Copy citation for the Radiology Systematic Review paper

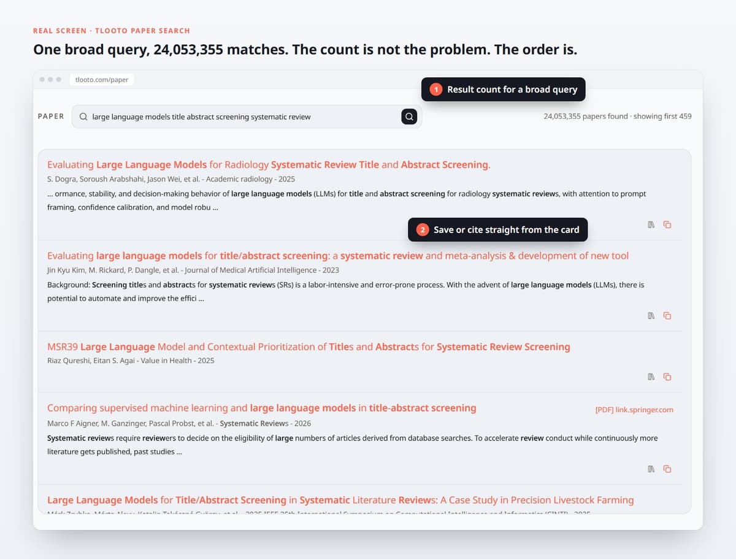pyautogui.click(x=667, y=224)
